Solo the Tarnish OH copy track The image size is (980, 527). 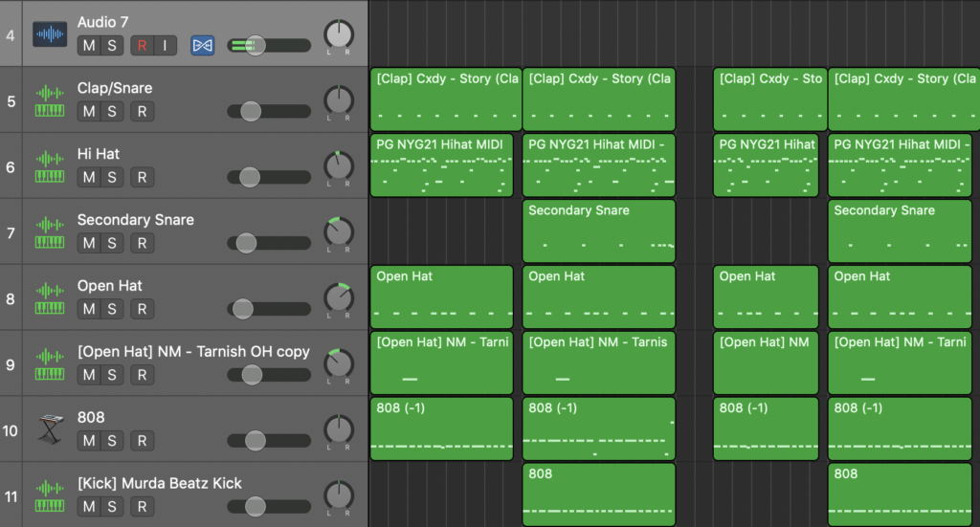[112, 375]
